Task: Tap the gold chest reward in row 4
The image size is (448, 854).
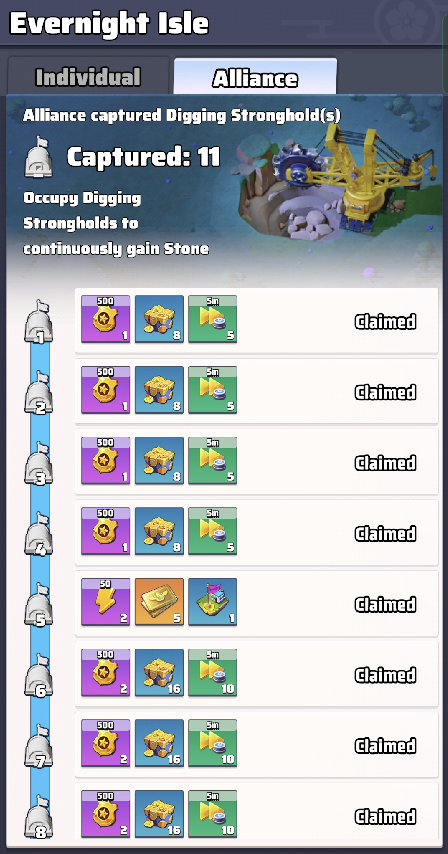Action: (x=159, y=532)
